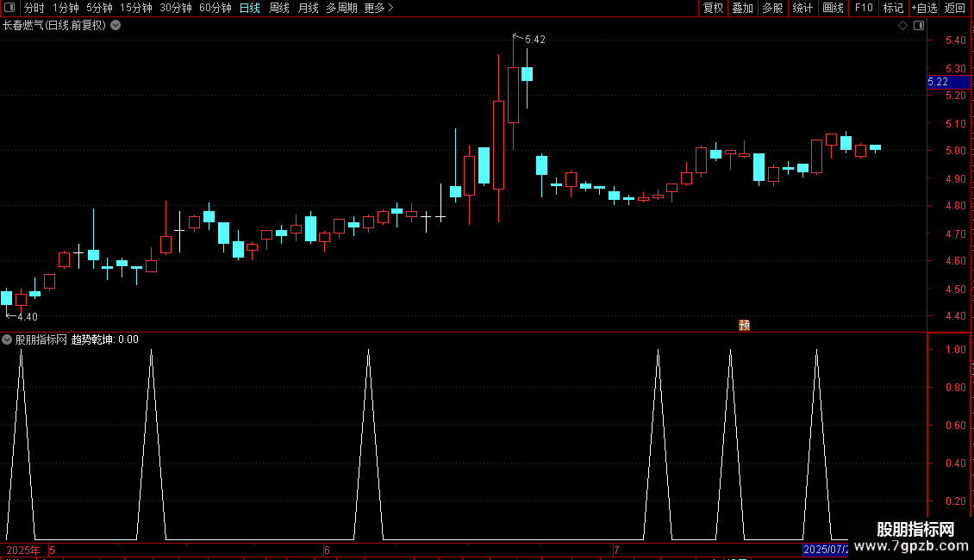The height and width of the screenshot is (560, 974).
Task: Open F10 company information
Action: click(x=864, y=8)
